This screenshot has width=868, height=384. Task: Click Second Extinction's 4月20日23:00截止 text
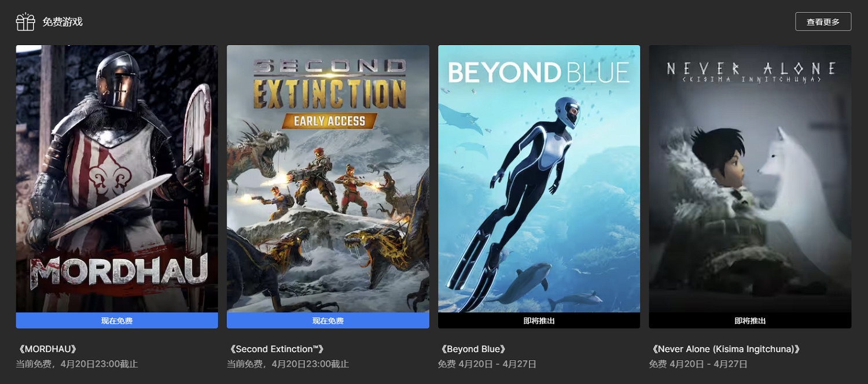[310, 364]
